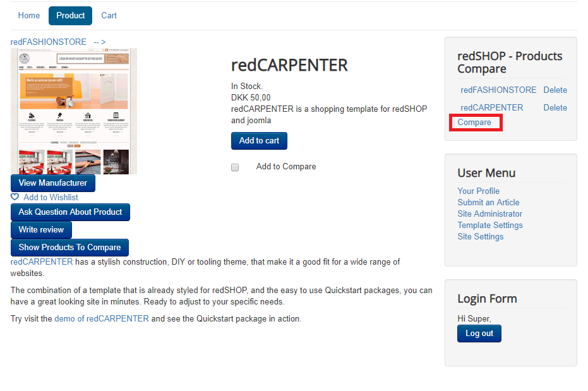
Task: Click the In Stock status text
Action: point(247,87)
